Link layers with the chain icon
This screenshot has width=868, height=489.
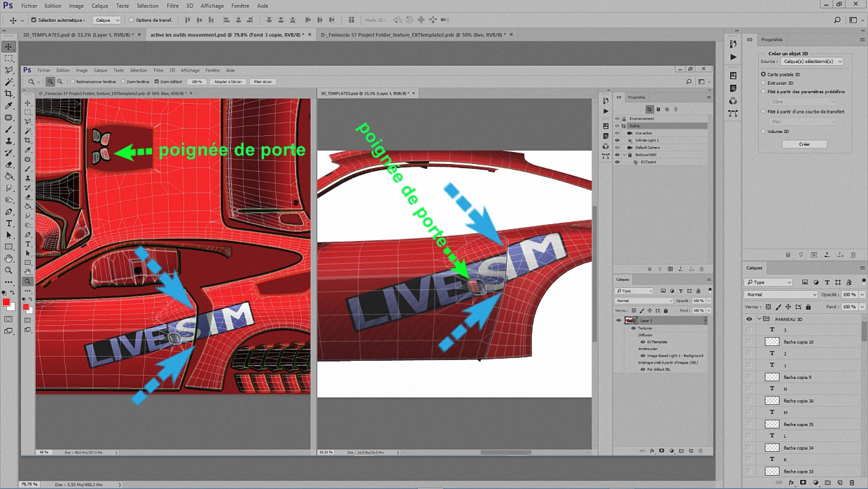point(779,483)
